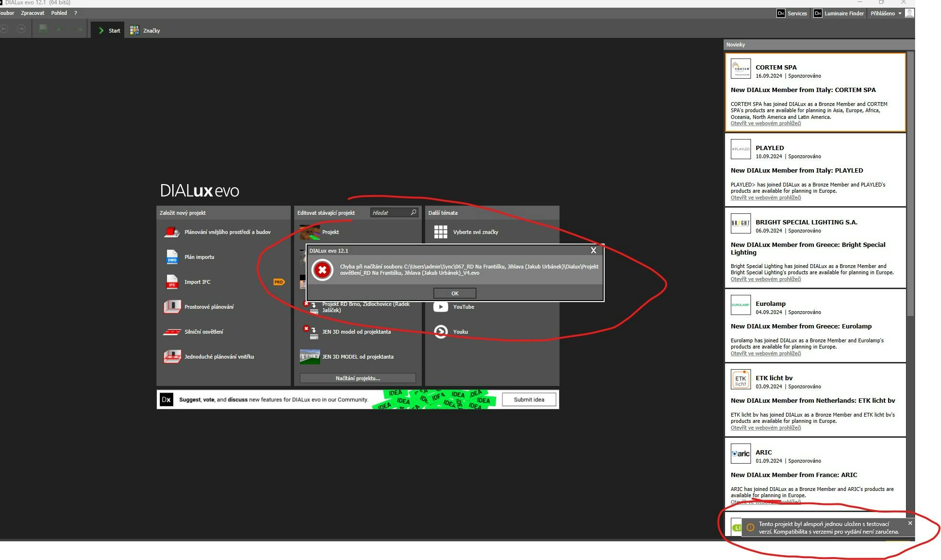Click the Novinky panel header

coord(819,45)
